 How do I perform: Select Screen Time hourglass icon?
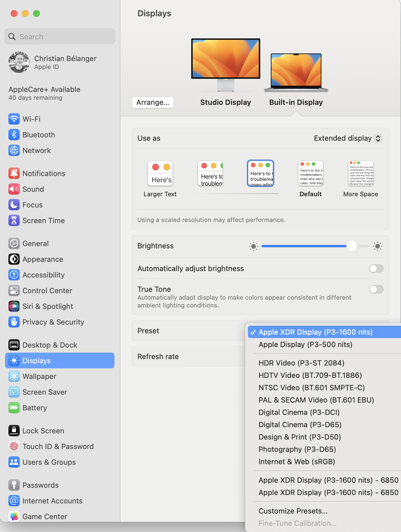[14, 220]
